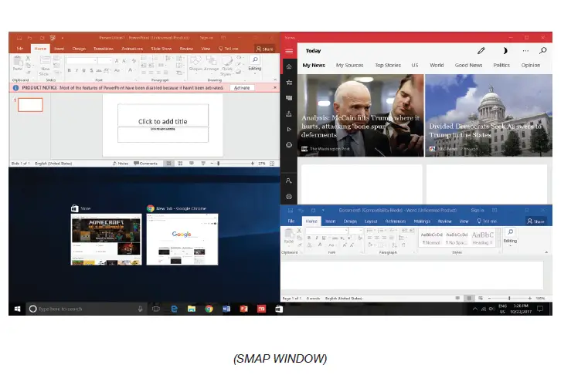Click fit slide to window icon in PowerPoint
The height and width of the screenshot is (382, 588).
[272, 164]
